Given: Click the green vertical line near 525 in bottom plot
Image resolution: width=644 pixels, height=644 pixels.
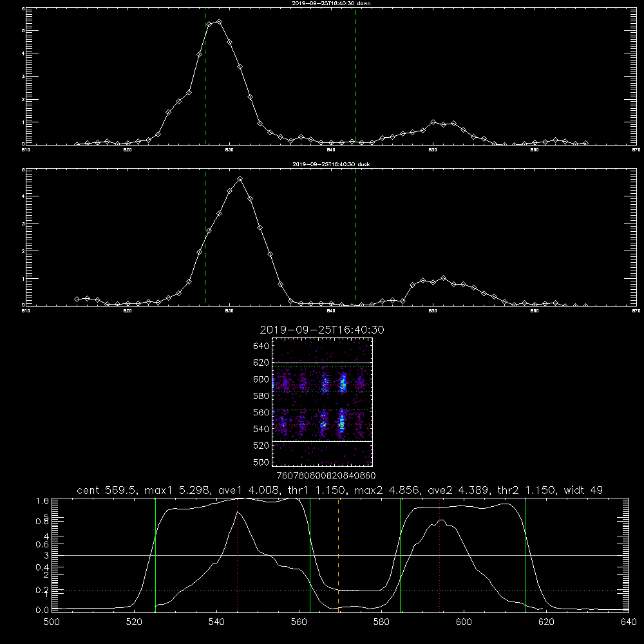Looking at the screenshot, I should 155,554.
